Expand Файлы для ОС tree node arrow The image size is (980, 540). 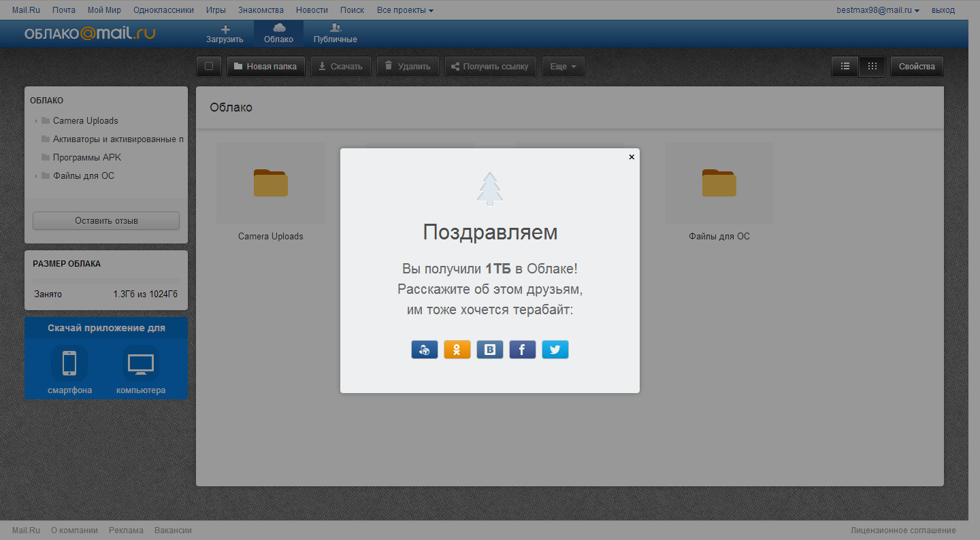click(36, 176)
